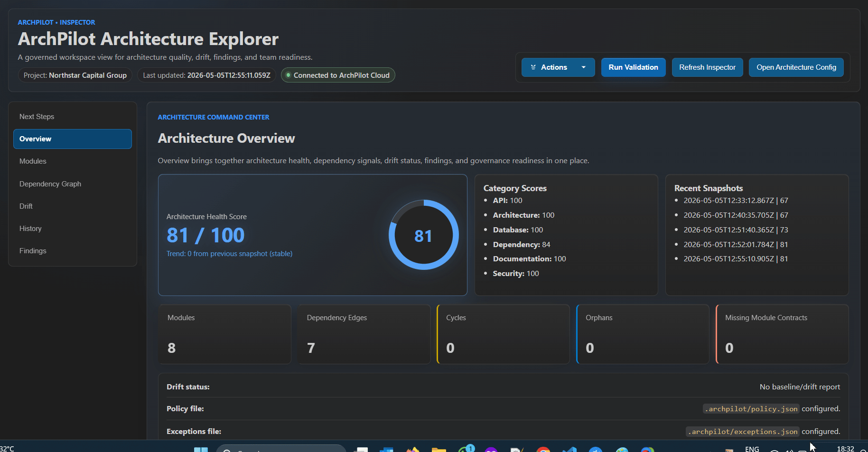868x452 pixels.
Task: Click the Last updated timestamp chip
Action: click(x=206, y=75)
